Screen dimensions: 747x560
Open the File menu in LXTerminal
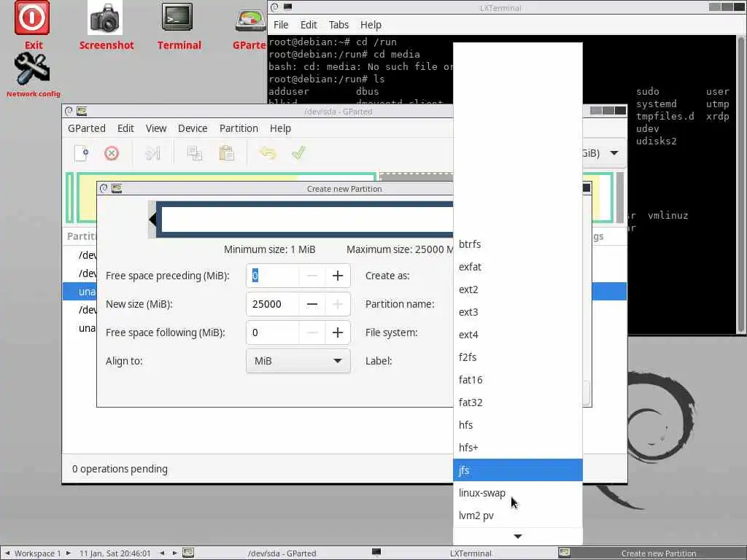281,25
